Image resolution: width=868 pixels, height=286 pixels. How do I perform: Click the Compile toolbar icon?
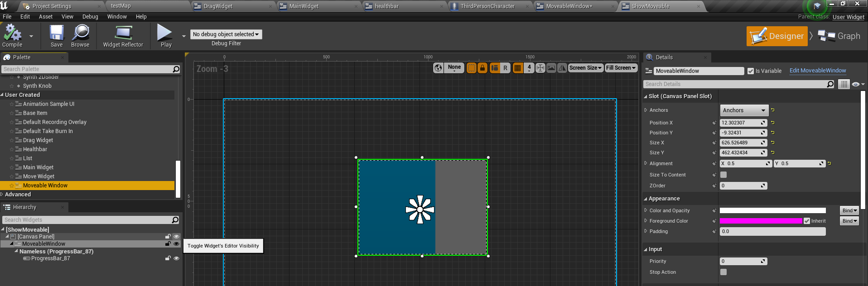12,35
